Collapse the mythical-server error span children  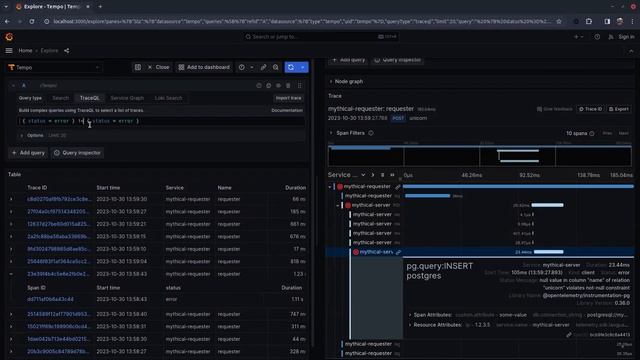338,205
